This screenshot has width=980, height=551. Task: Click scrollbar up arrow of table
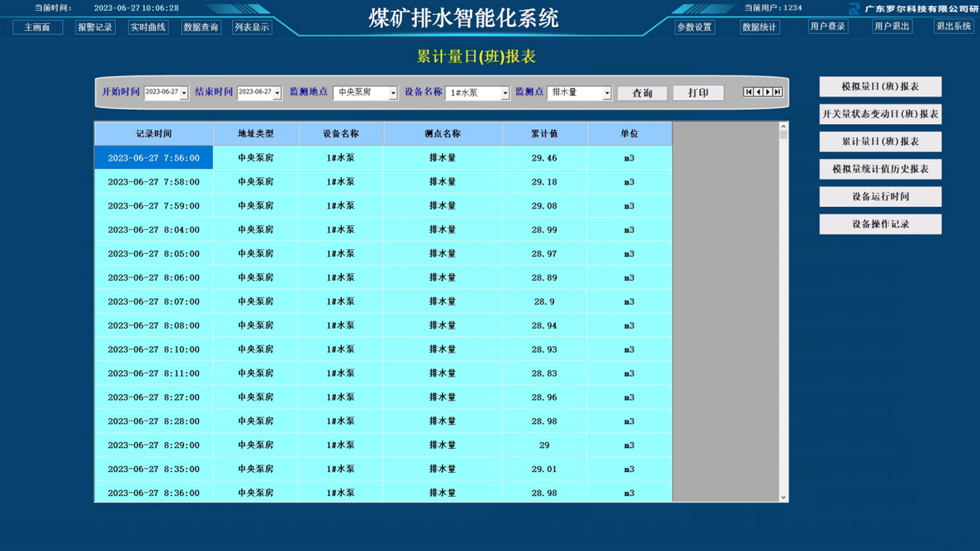click(783, 126)
